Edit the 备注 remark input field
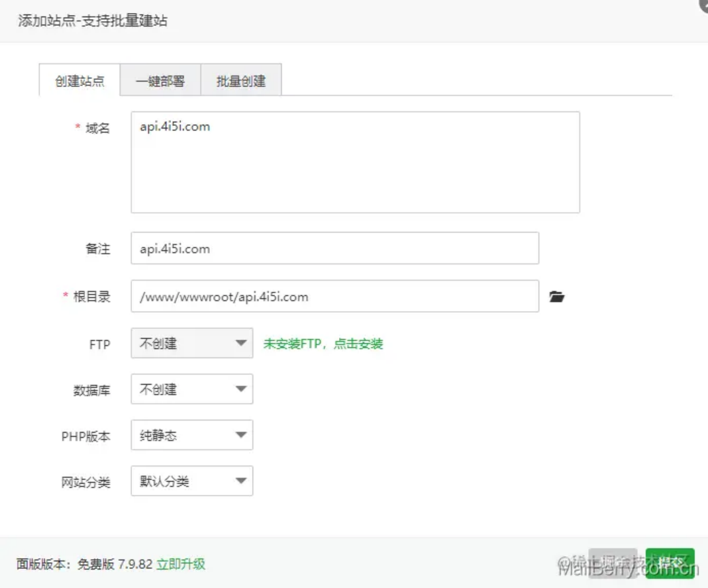The image size is (708, 588). point(335,248)
